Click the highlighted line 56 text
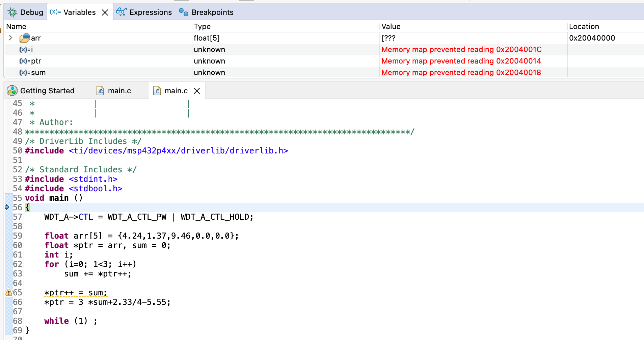 (x=27, y=208)
